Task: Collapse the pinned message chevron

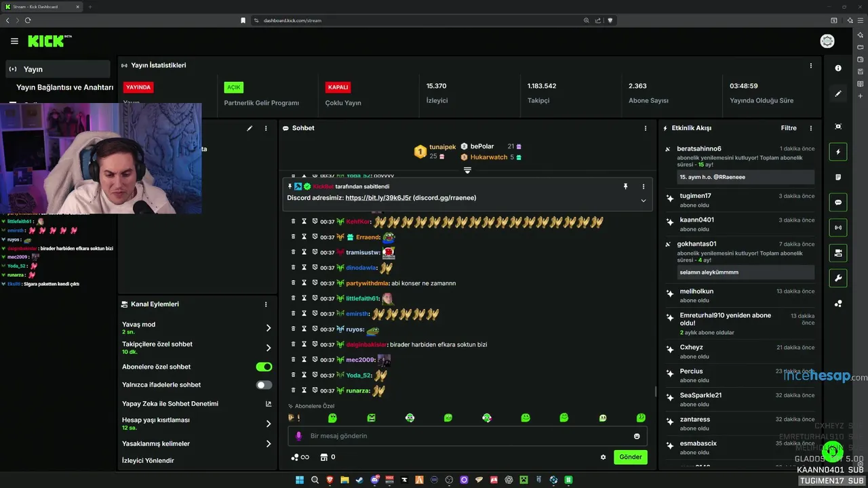Action: pyautogui.click(x=644, y=201)
